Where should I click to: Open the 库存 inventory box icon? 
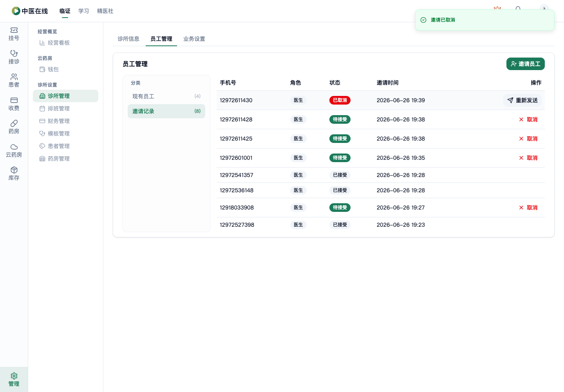(14, 170)
